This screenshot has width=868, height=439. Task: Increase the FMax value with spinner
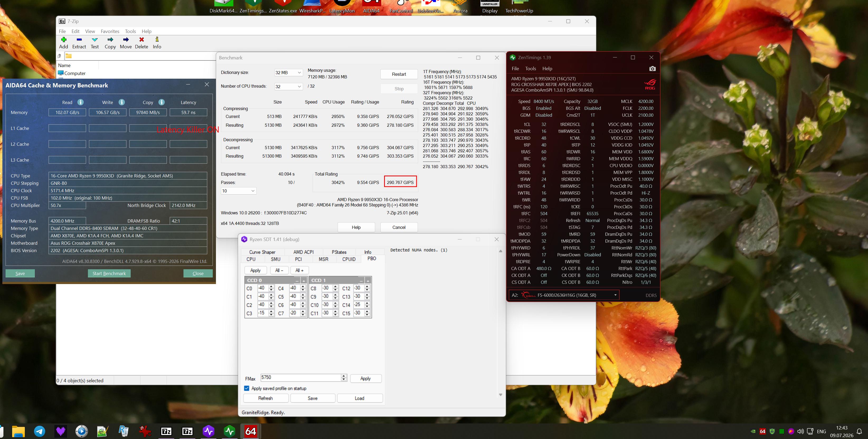[344, 376]
